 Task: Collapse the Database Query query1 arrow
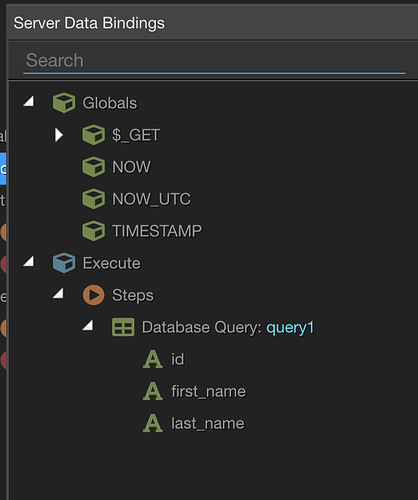coord(88,325)
